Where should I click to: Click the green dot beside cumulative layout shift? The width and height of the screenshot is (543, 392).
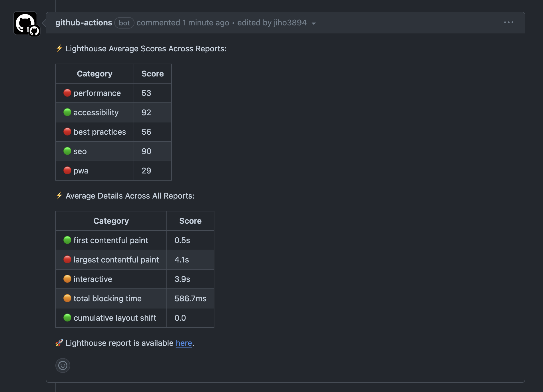click(67, 318)
